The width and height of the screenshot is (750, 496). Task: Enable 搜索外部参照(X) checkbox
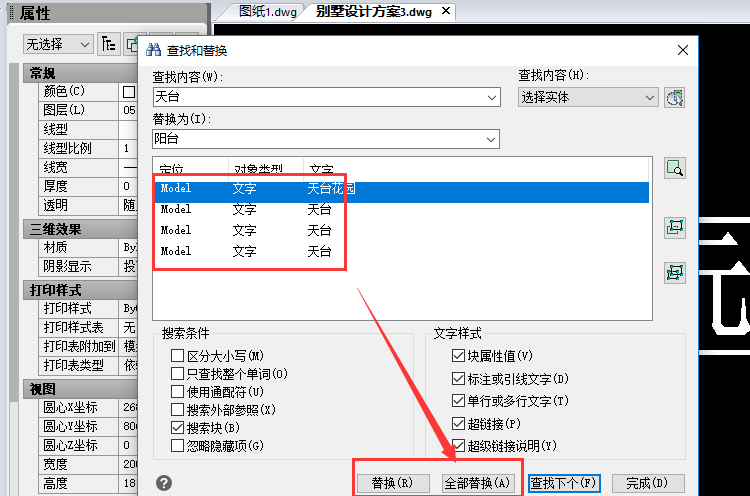177,409
